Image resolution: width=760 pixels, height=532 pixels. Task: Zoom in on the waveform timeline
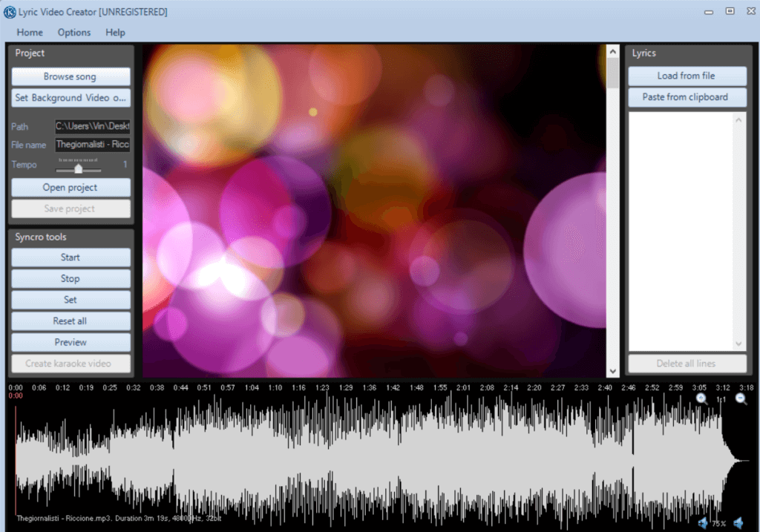(701, 398)
